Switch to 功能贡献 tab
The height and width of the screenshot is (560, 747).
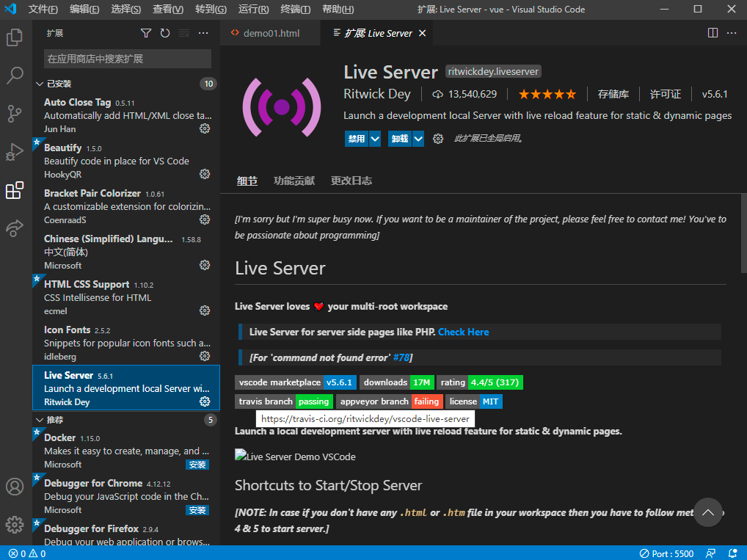pos(294,181)
